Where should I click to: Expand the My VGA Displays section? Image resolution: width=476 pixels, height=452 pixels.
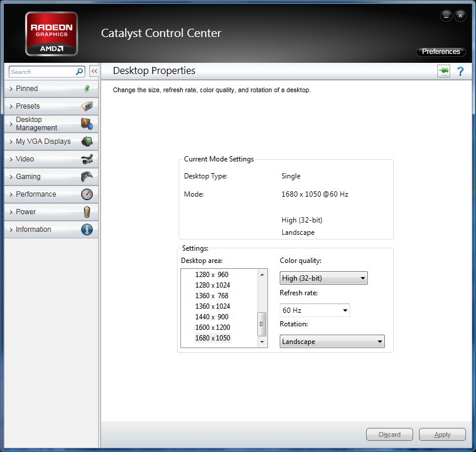click(51, 141)
